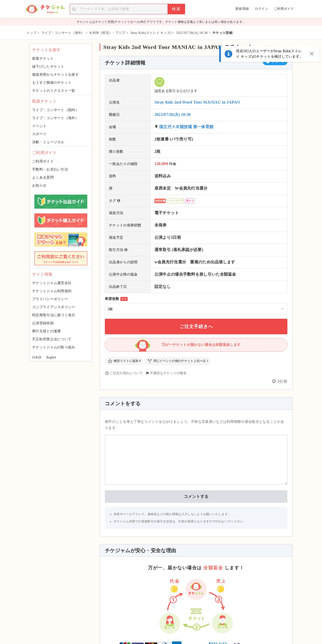Screen dimensions: 322x644
Task: Select 新着チケット in sidebar
Action: [43, 58]
